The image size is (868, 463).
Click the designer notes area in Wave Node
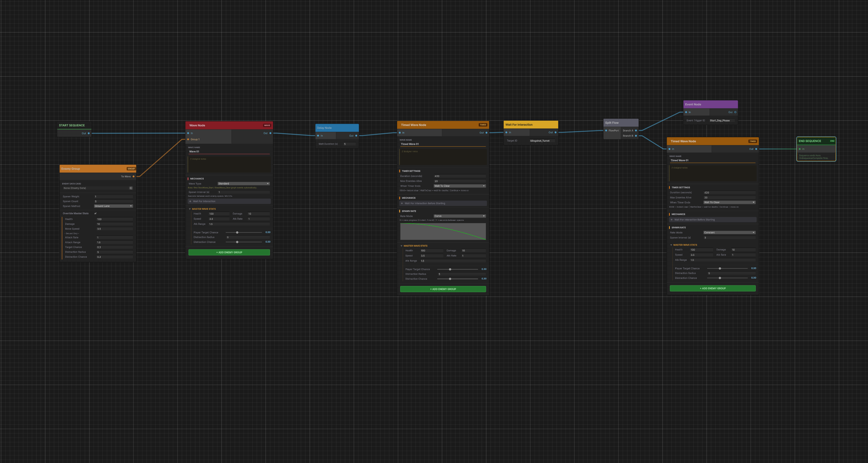pos(229,164)
